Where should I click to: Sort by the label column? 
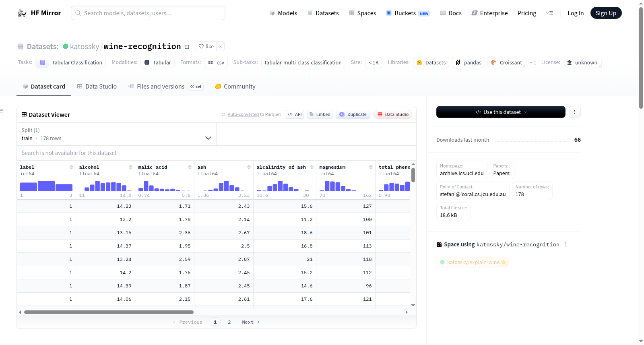(x=71, y=167)
